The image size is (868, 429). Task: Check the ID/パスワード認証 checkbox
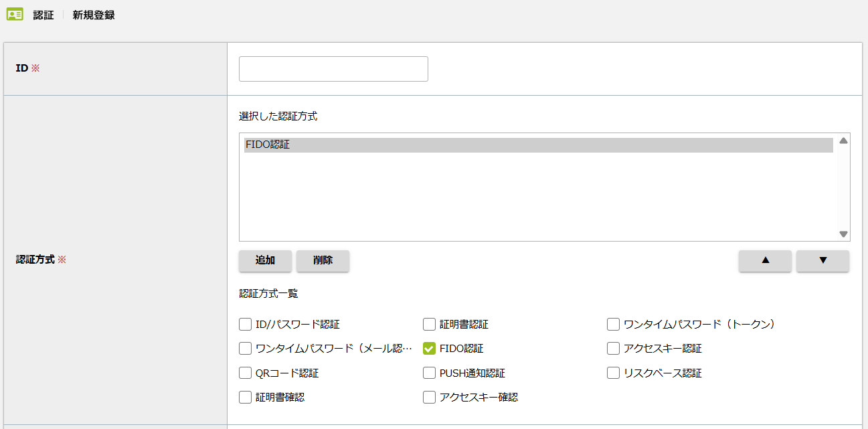click(245, 325)
